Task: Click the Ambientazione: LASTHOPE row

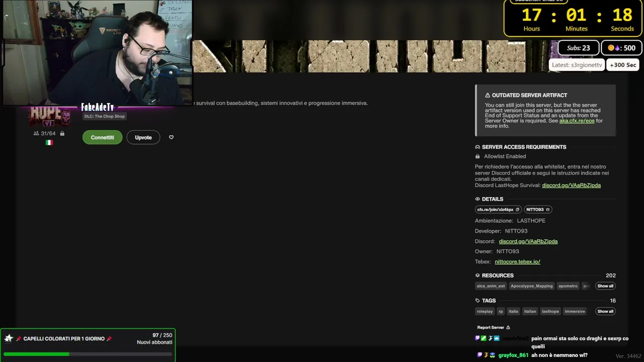Action: point(510,221)
